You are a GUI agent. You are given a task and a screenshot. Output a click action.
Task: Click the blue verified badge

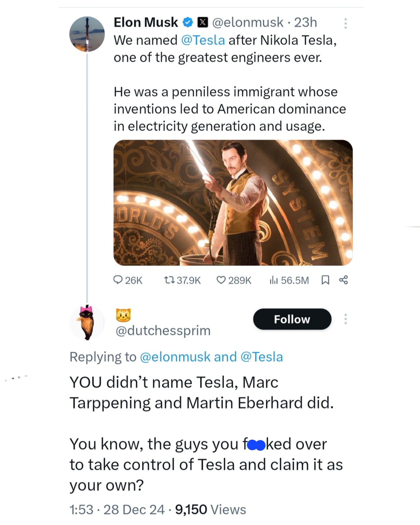188,23
